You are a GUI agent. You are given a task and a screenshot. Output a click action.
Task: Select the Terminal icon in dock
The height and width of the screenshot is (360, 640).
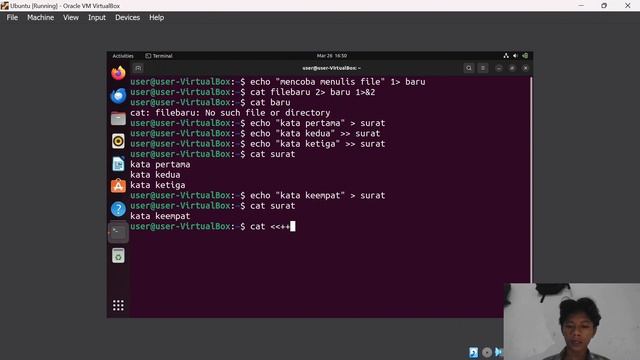(x=118, y=232)
